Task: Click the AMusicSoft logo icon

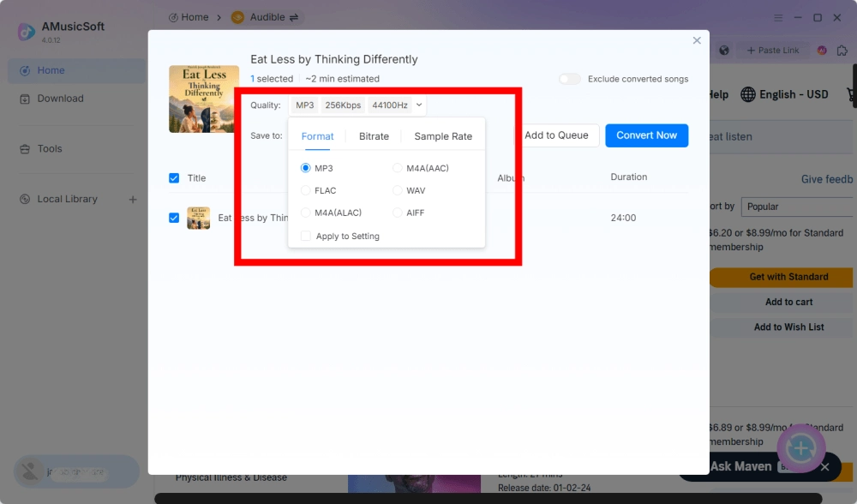Action: (27, 32)
